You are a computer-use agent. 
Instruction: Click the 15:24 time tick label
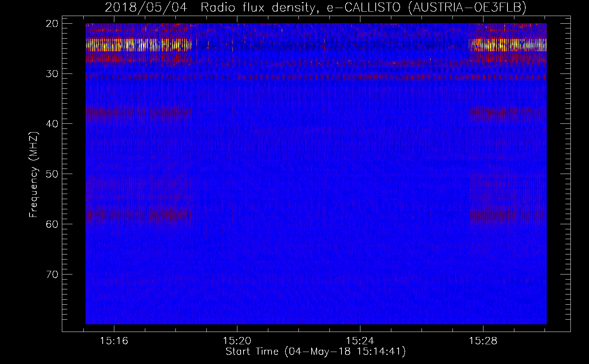click(x=360, y=341)
